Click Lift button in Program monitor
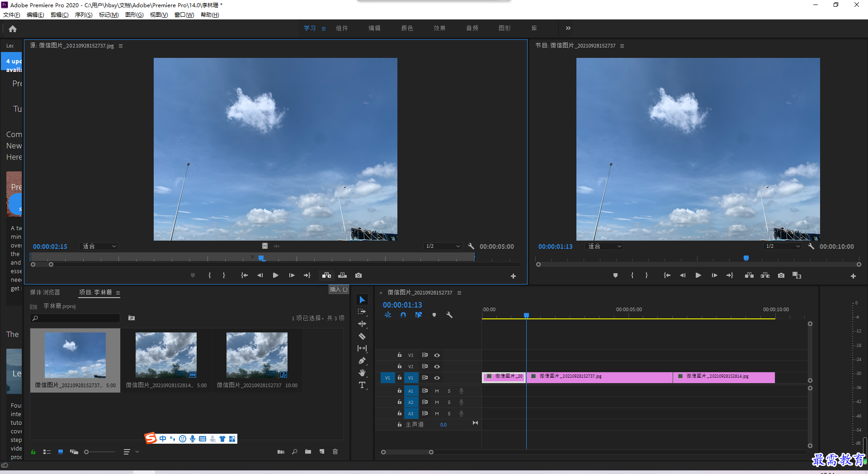 click(x=749, y=275)
